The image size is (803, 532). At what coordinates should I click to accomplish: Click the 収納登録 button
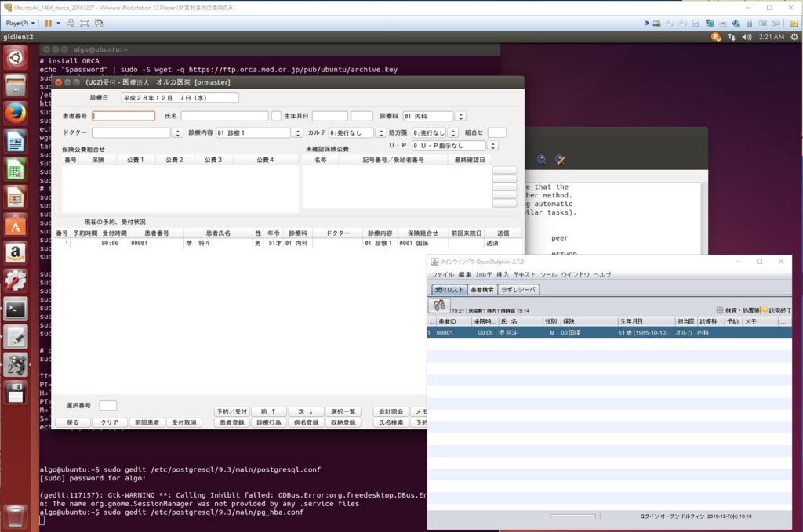point(343,422)
